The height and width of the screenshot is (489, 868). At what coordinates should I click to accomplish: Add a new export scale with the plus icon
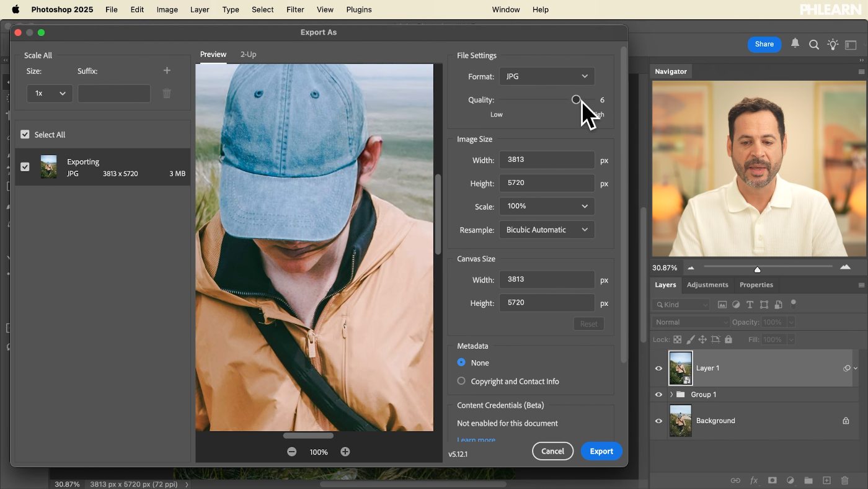click(x=167, y=71)
